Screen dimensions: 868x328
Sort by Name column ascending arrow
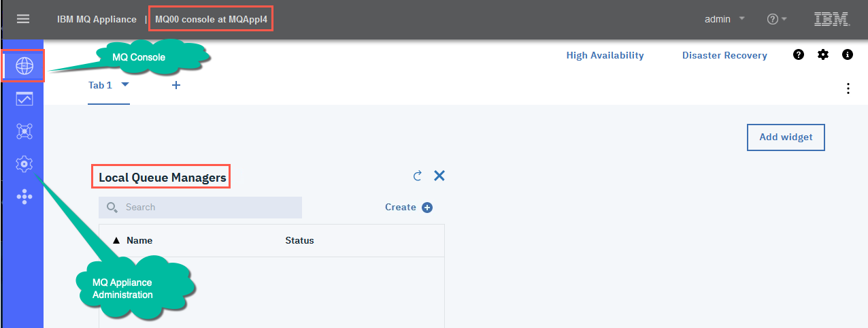click(x=116, y=240)
